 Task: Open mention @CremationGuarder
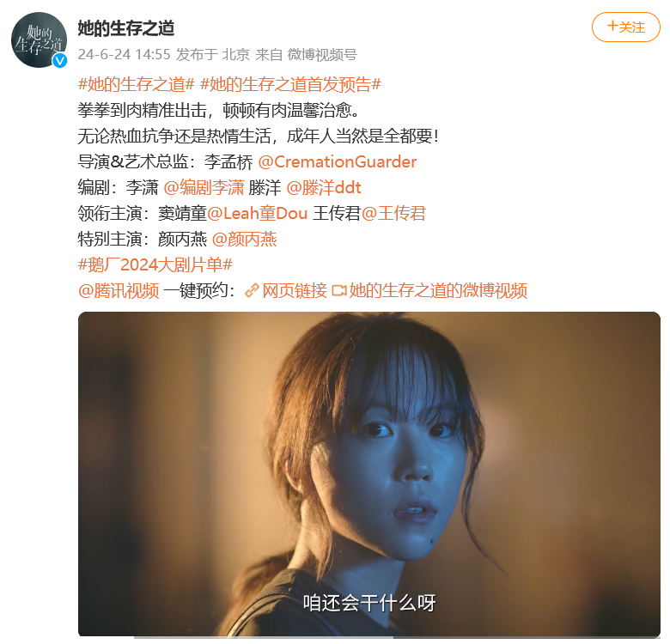[337, 161]
